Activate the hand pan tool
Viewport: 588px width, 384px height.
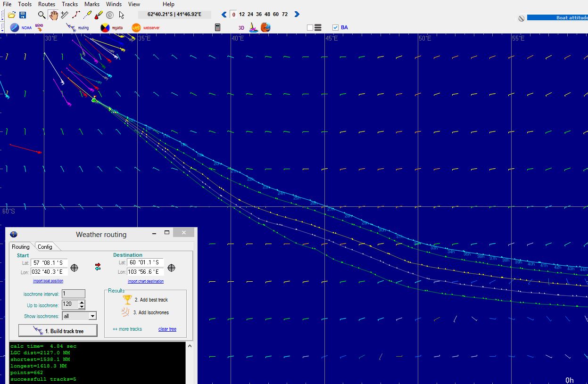tap(53, 15)
